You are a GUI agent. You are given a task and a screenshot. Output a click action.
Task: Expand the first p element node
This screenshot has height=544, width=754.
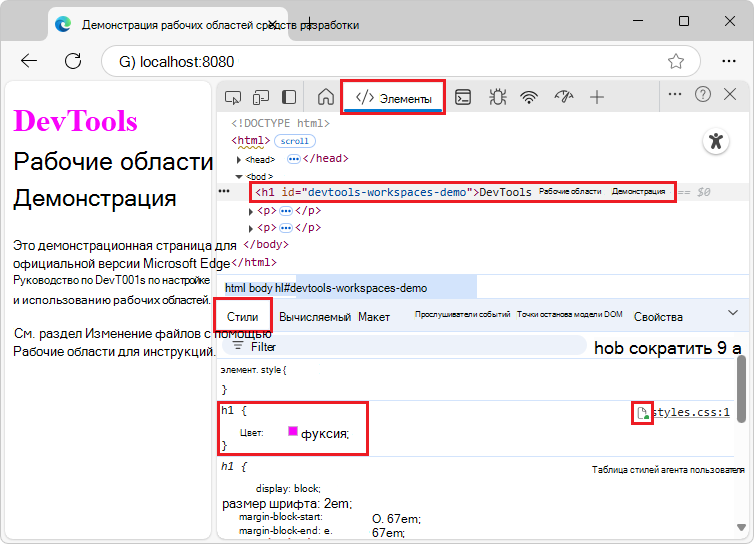click(251, 211)
